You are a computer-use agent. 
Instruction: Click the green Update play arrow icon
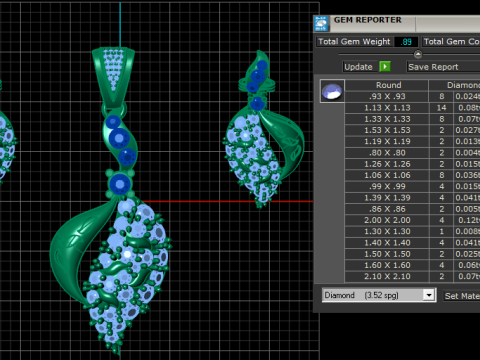point(385,67)
